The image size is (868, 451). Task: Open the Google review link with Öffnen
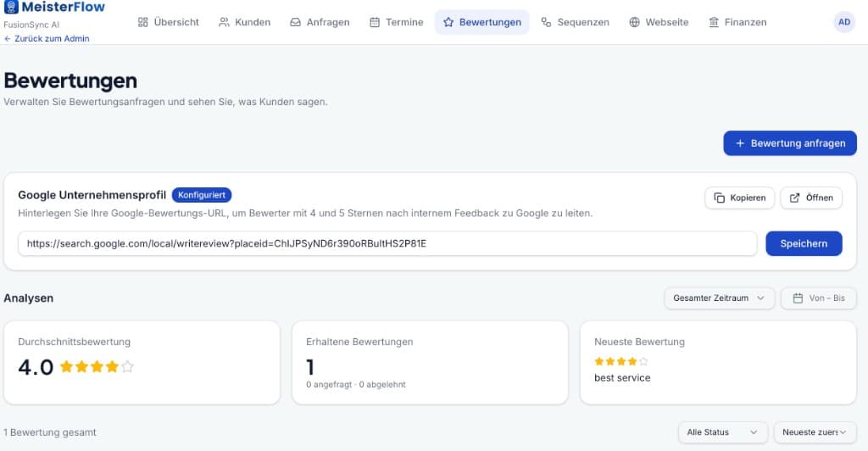(x=811, y=198)
